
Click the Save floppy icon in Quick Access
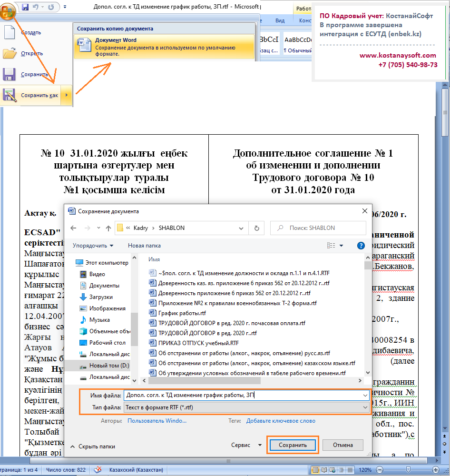25,7
